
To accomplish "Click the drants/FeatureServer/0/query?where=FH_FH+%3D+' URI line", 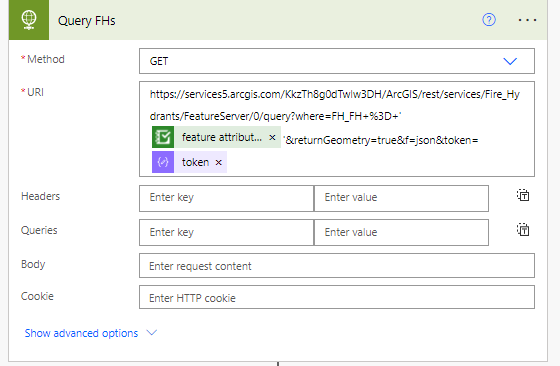I will pyautogui.click(x=276, y=116).
